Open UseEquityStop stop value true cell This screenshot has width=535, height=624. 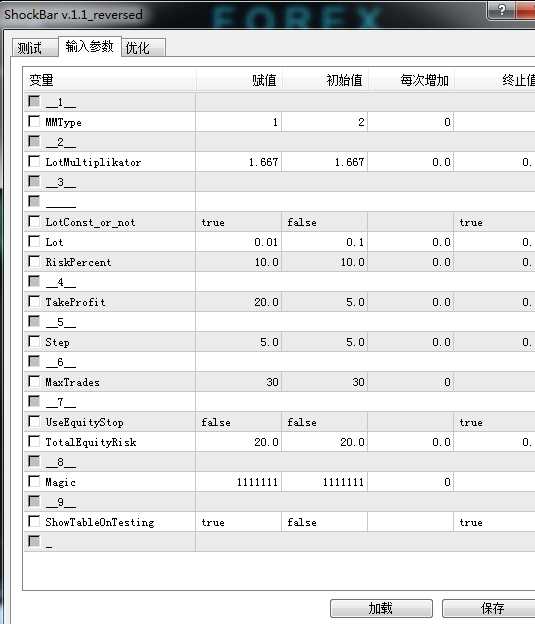pyautogui.click(x=494, y=422)
